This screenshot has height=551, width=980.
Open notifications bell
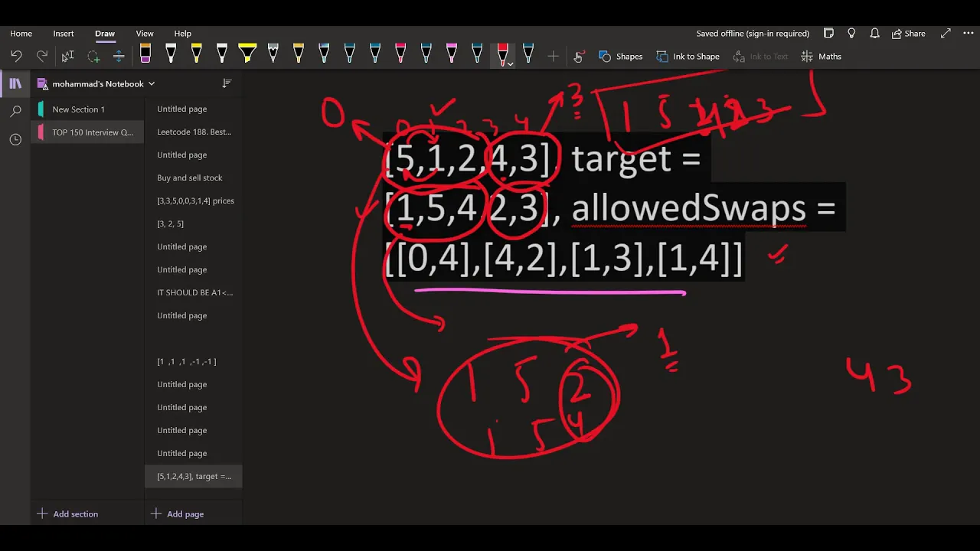pos(874,34)
